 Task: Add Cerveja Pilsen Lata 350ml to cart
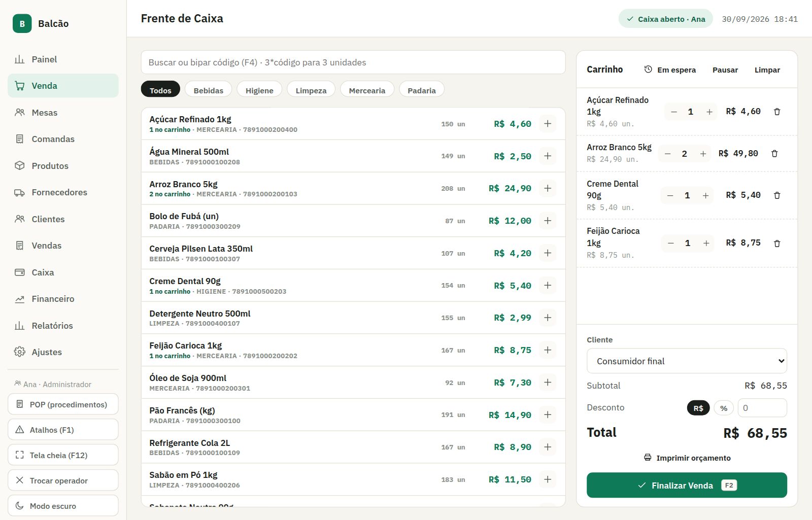pyautogui.click(x=548, y=253)
